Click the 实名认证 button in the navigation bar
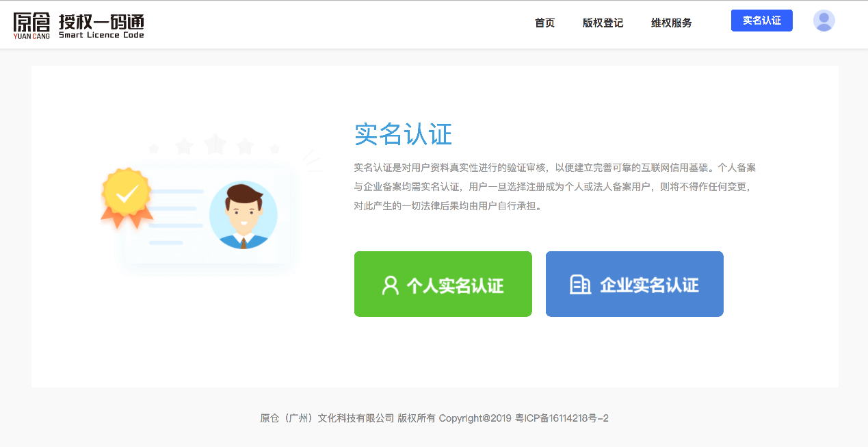868x447 pixels. point(761,20)
